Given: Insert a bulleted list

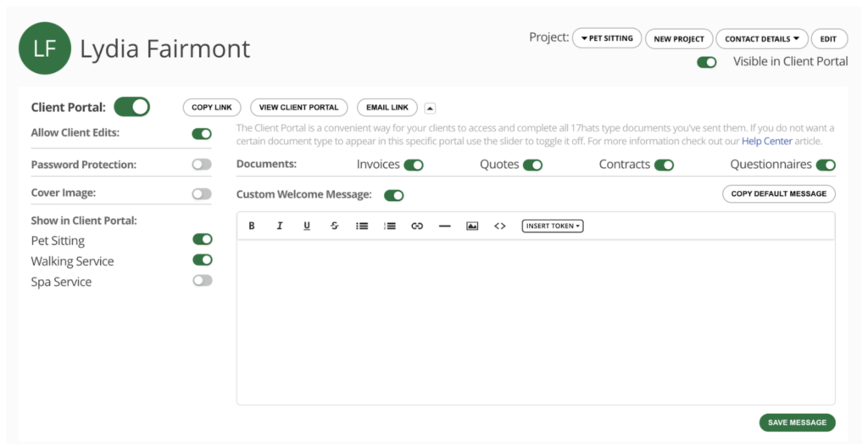Looking at the screenshot, I should tap(362, 226).
